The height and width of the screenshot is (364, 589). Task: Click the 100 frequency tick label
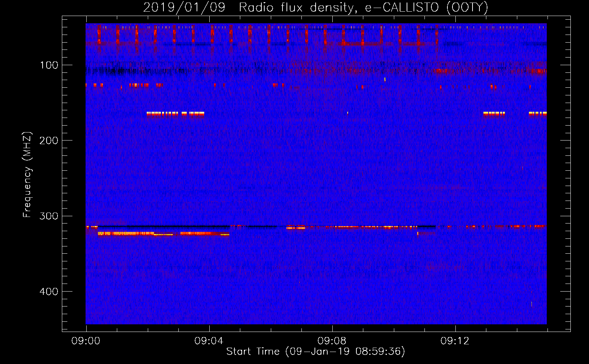point(49,65)
